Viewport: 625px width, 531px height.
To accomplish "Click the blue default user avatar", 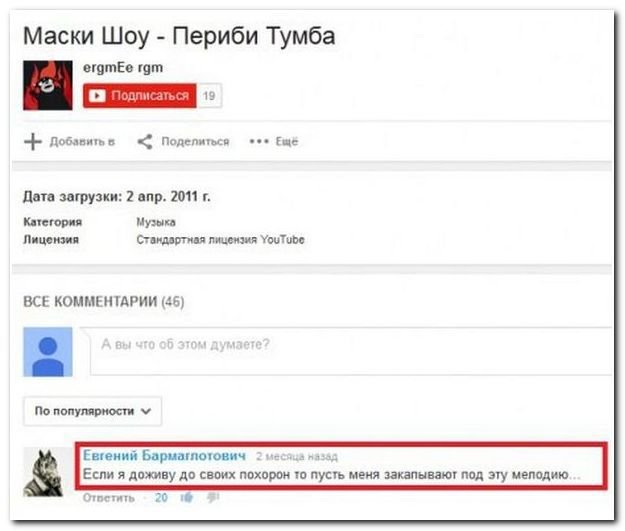I will pos(48,352).
